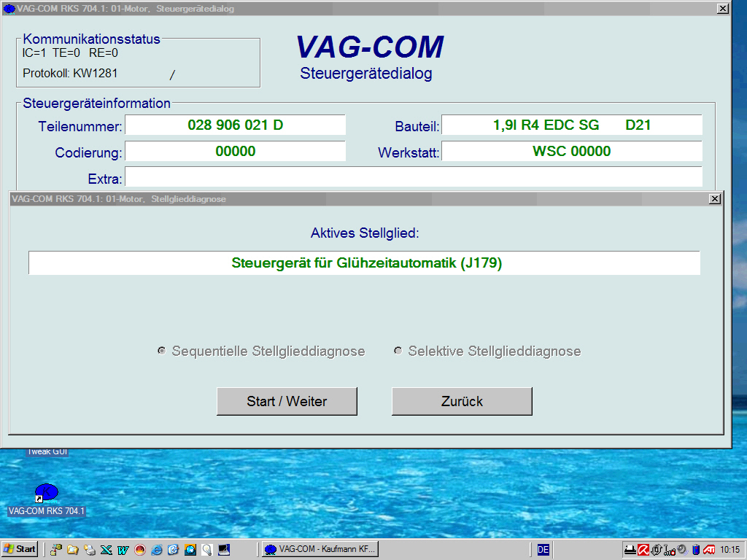The width and height of the screenshot is (747, 560).
Task: Open the Outlook Express quick launch icon
Action: 174,550
